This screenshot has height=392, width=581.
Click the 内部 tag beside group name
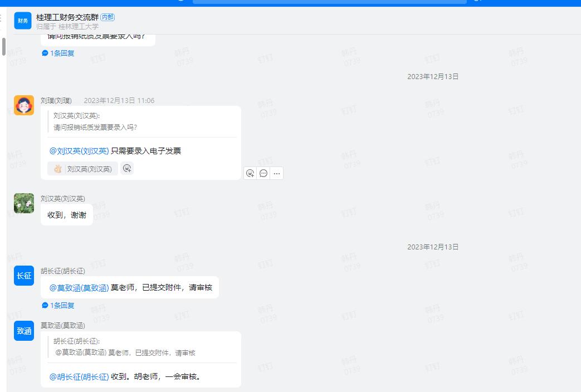coord(108,17)
